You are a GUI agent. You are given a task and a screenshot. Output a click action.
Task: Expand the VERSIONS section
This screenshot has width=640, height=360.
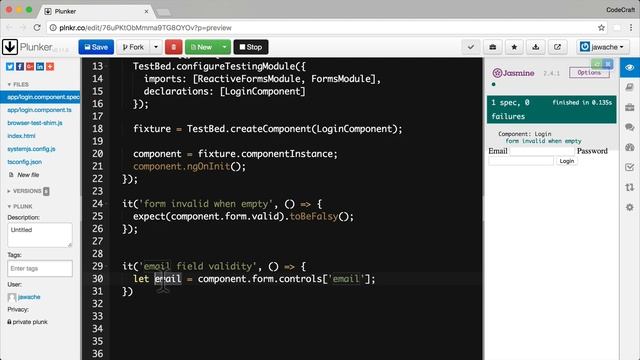click(28, 191)
